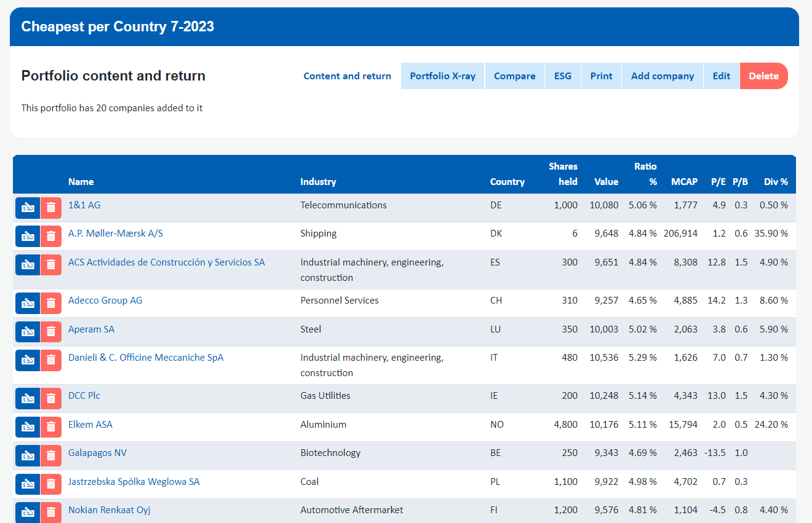Image resolution: width=812 pixels, height=523 pixels.
Task: Open the transaction icon for ACS Actividades row
Action: tap(28, 265)
